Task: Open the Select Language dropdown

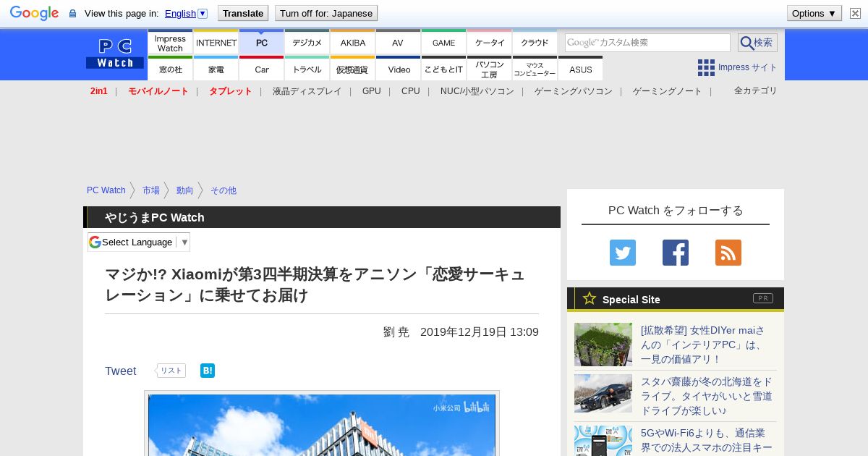Action: [x=139, y=242]
